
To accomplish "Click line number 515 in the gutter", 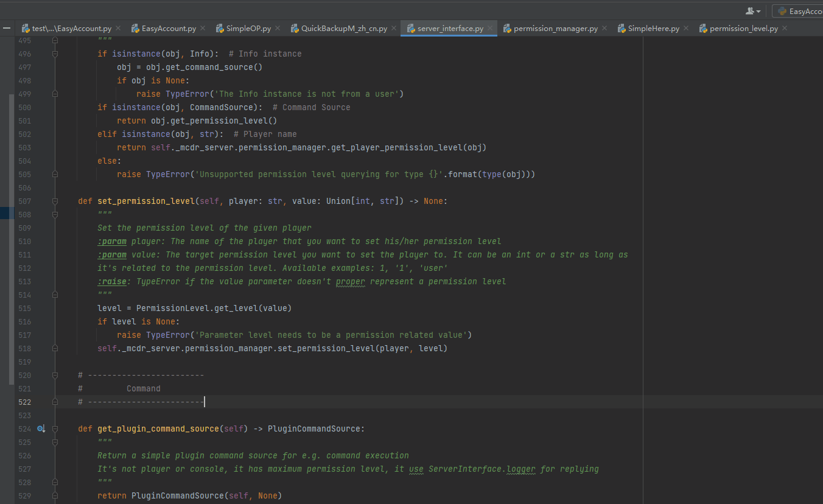I will 24,308.
